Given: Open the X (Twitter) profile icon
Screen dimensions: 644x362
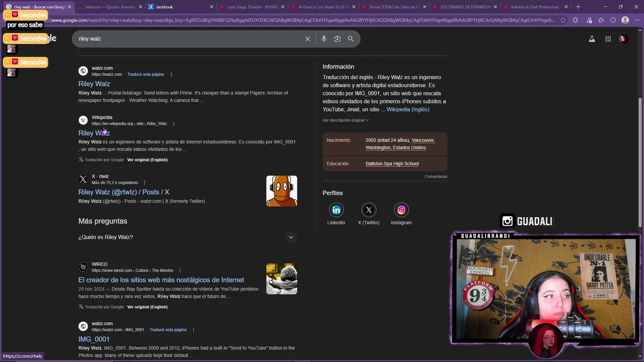Looking at the screenshot, I should pos(369,210).
